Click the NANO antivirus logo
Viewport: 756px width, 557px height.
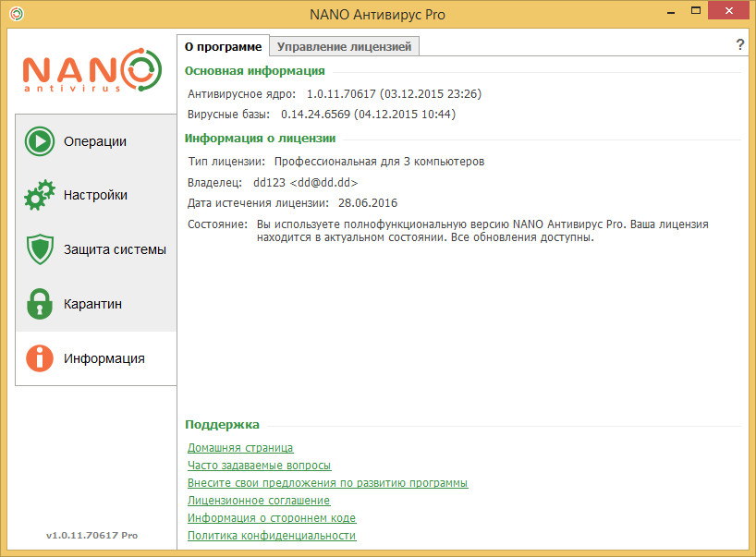coord(92,70)
